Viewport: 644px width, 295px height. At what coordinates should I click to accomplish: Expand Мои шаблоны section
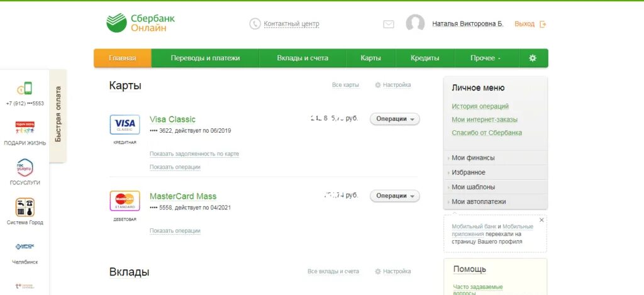(x=496, y=187)
